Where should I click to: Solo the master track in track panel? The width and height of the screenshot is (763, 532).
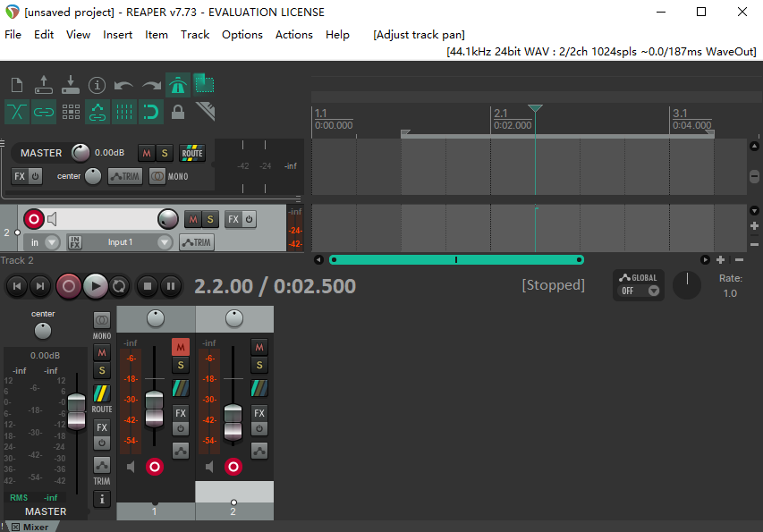tap(165, 153)
